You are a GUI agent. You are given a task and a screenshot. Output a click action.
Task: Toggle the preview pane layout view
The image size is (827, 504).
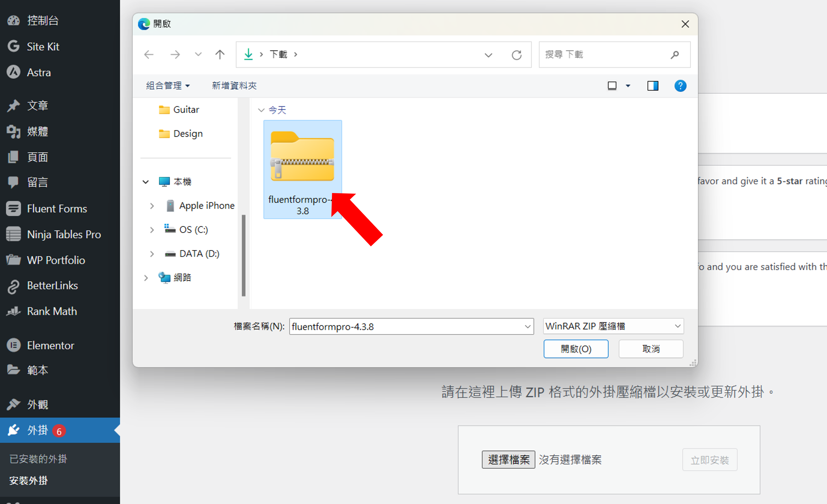click(x=652, y=85)
